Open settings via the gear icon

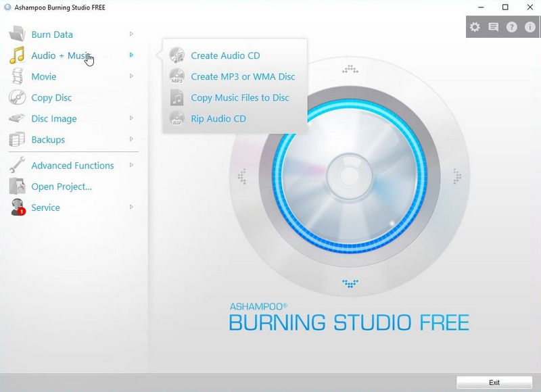pos(475,27)
